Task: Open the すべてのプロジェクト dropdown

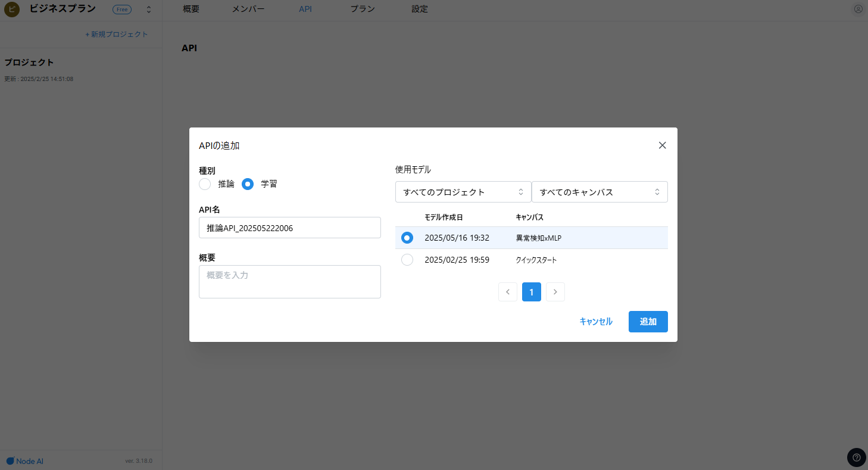Action: [x=463, y=192]
